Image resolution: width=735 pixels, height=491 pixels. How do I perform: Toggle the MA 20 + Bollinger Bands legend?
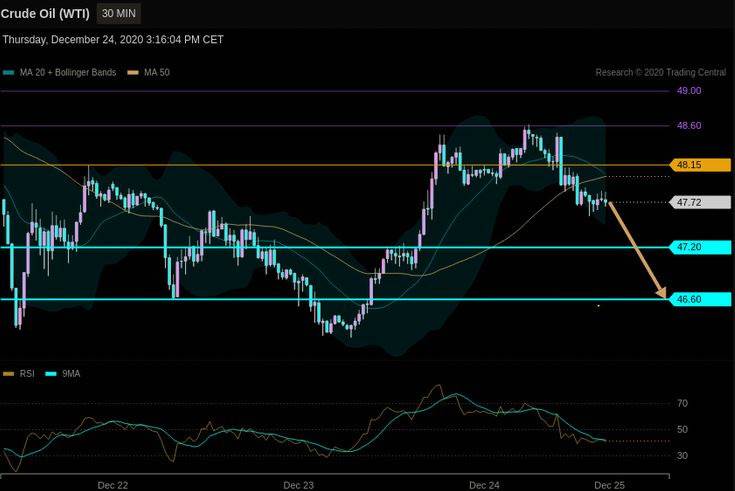click(60, 73)
